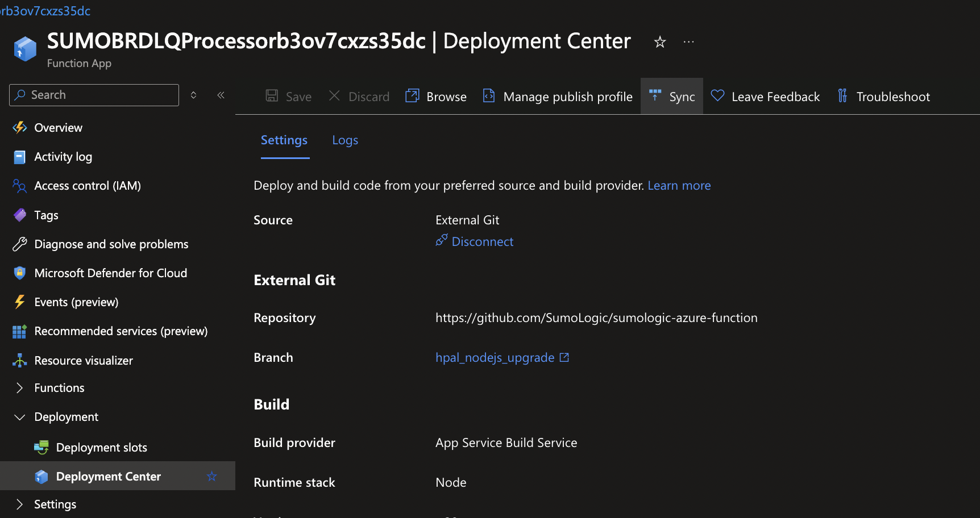Disconnect the External Git source
The width and height of the screenshot is (980, 518).
coord(482,241)
